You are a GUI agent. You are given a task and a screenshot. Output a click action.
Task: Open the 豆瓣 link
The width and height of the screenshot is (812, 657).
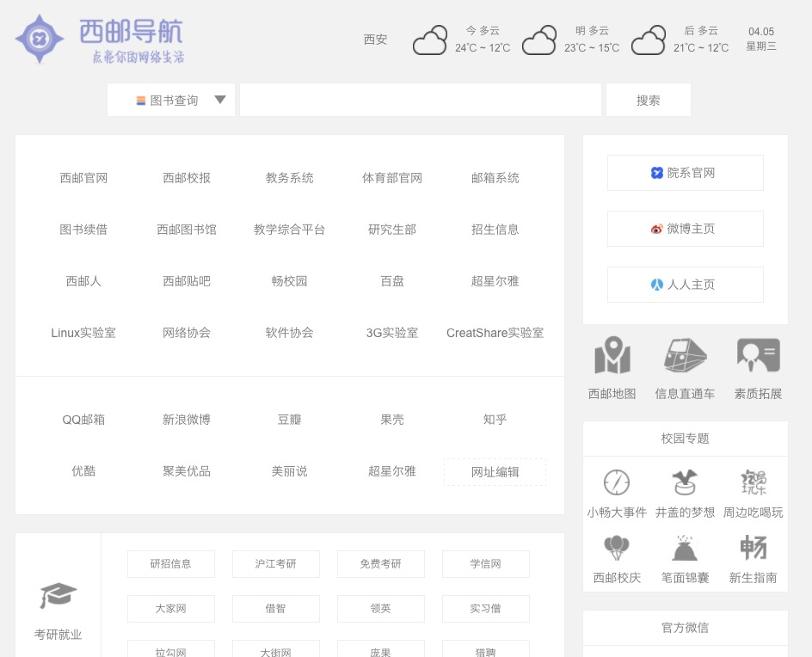290,420
